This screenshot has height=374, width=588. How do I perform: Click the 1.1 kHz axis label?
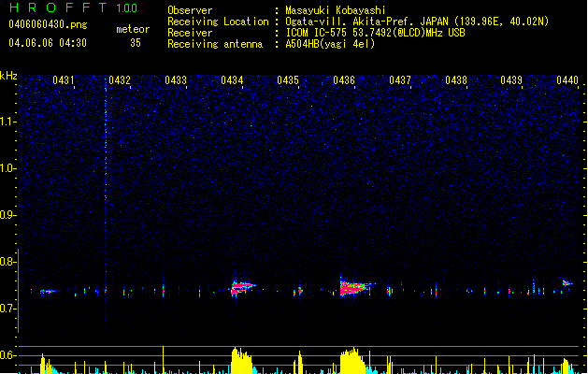[x=8, y=122]
